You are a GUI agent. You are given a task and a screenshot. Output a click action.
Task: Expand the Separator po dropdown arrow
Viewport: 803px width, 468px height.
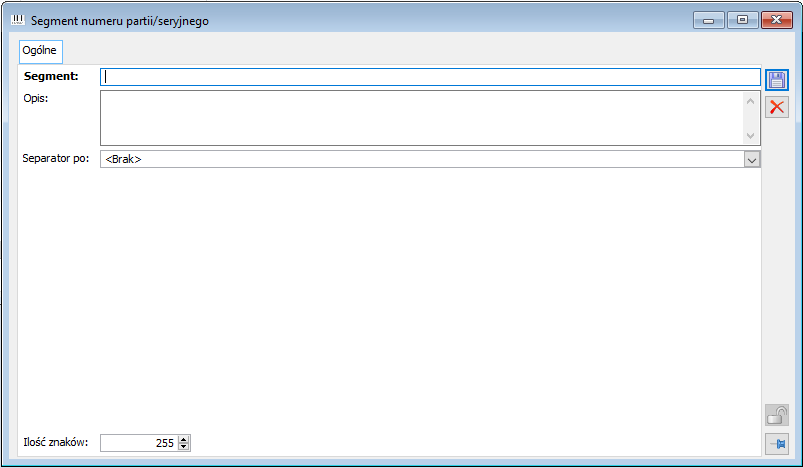coord(751,159)
